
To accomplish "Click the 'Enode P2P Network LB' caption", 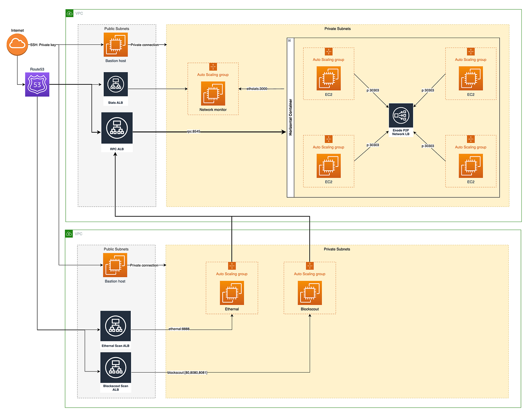I will click(401, 132).
